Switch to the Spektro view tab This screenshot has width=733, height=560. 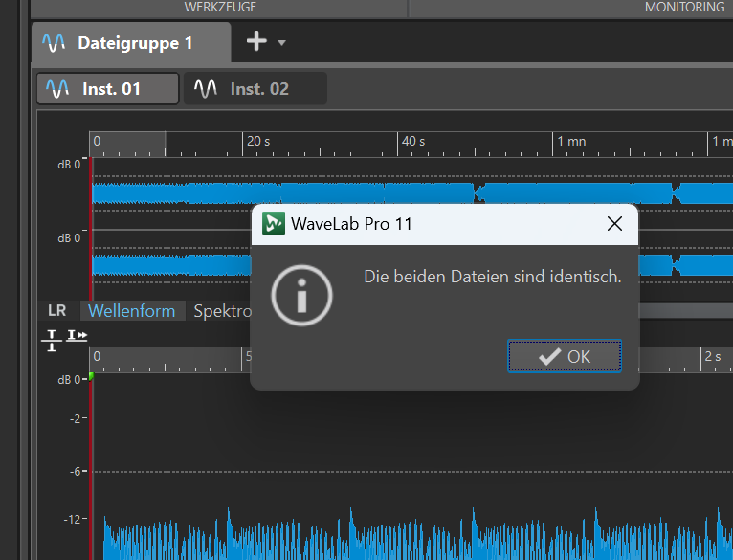click(x=221, y=311)
